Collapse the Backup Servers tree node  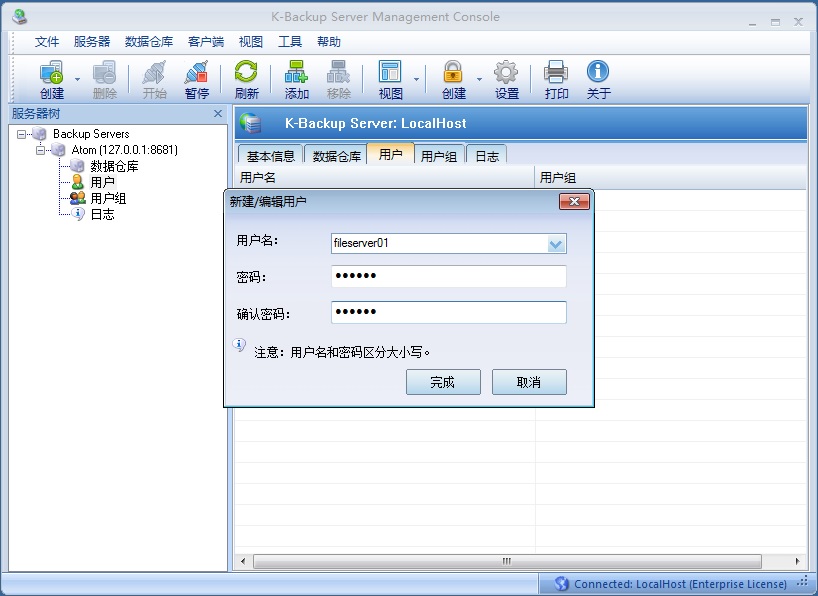(x=21, y=134)
